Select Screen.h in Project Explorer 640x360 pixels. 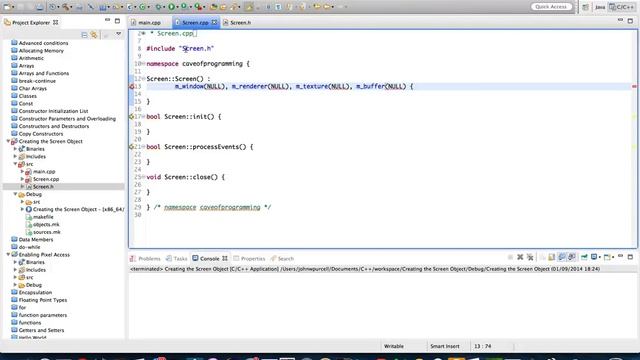43,187
